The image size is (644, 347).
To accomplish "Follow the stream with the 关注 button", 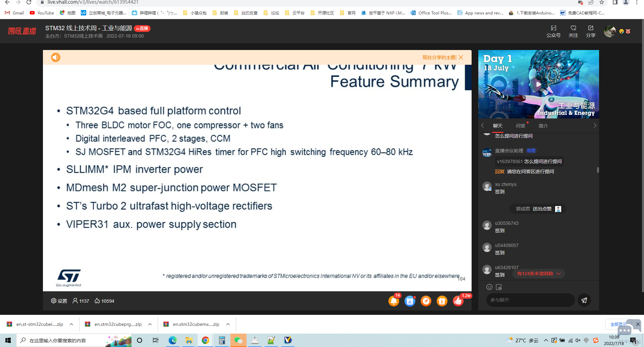I will click(x=573, y=31).
